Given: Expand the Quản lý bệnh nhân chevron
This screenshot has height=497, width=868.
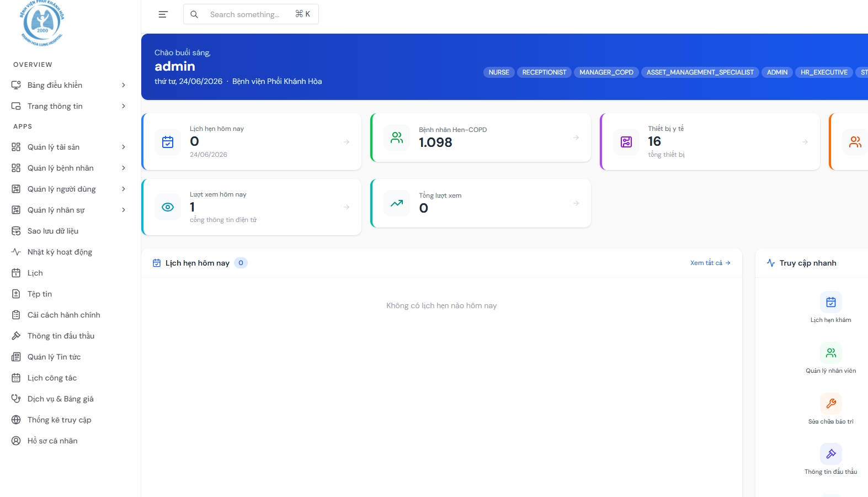Looking at the screenshot, I should click(124, 168).
